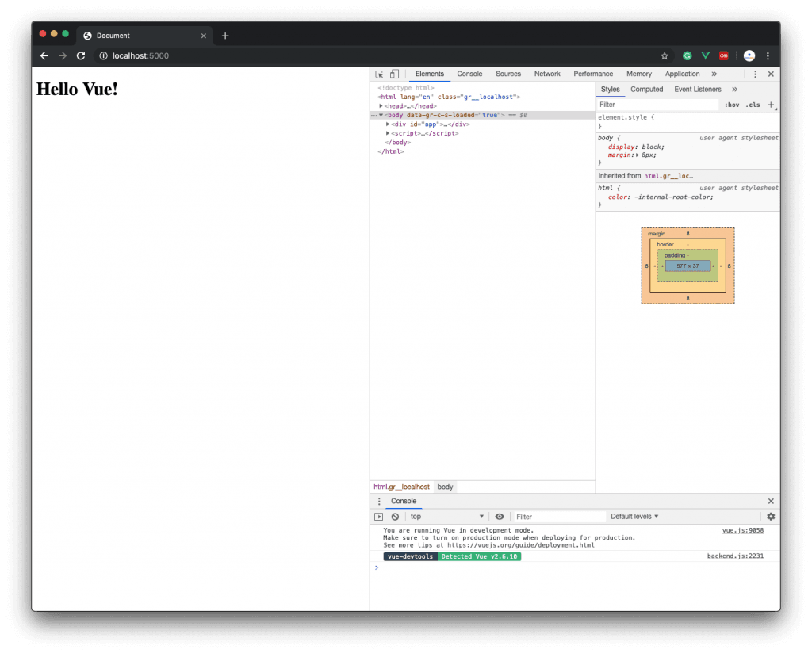Image resolution: width=812 pixels, height=653 pixels.
Task: Open DevTools customize three-dot menu
Action: pyautogui.click(x=755, y=74)
